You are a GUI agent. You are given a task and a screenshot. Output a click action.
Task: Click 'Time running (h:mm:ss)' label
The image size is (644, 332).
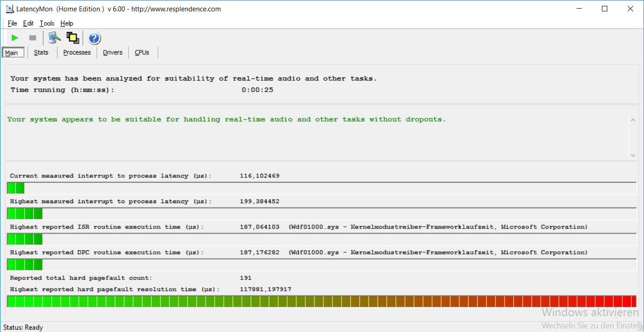[62, 90]
